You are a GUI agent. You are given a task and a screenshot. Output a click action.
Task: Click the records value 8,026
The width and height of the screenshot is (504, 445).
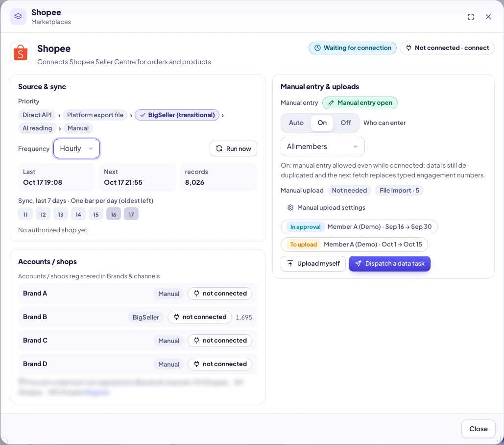pos(194,182)
